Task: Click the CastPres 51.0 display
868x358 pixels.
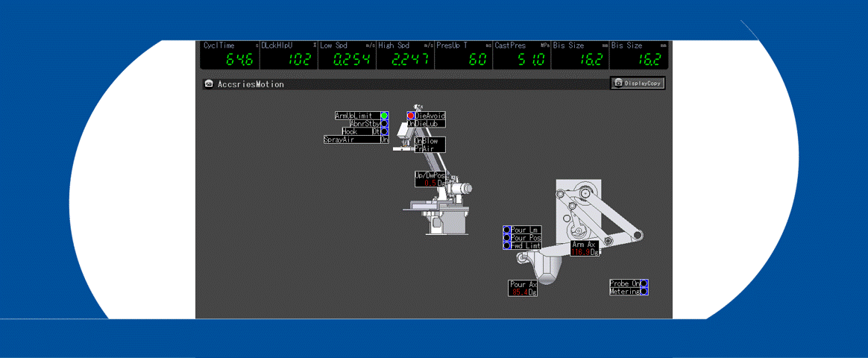Action: pyautogui.click(x=522, y=55)
